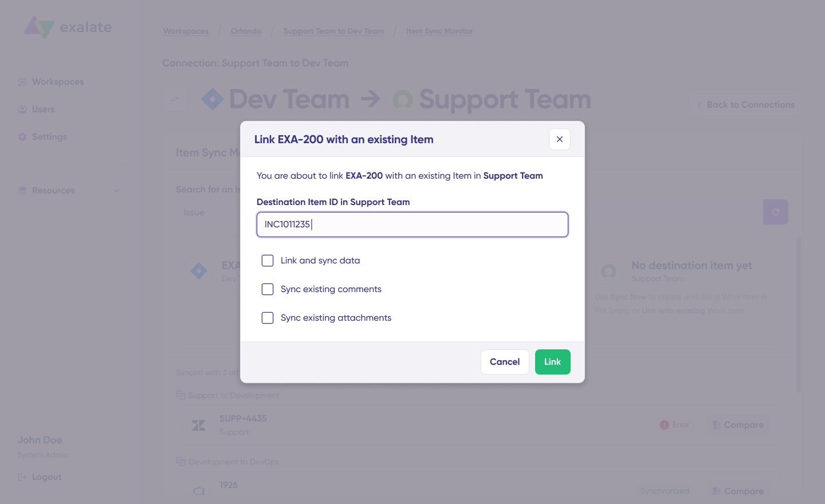Click the Jira diamond icon beside Dev Team
Screen dimensions: 825x504
click(213, 99)
